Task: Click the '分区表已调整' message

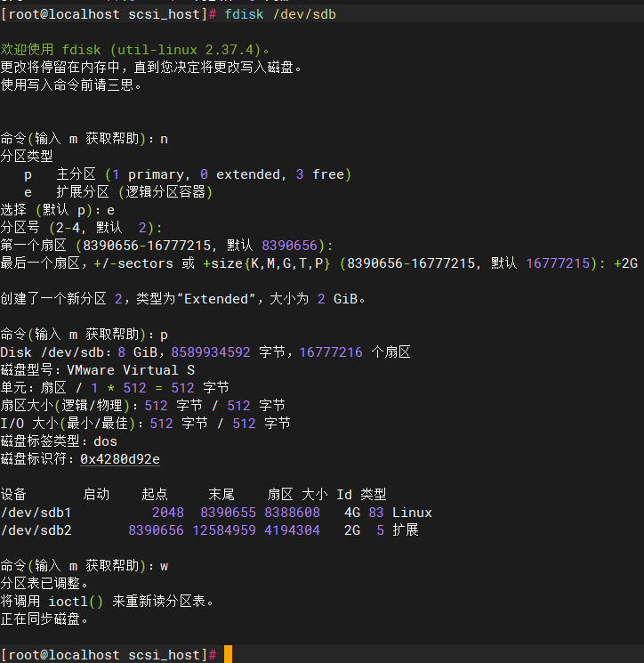Action: [44, 584]
